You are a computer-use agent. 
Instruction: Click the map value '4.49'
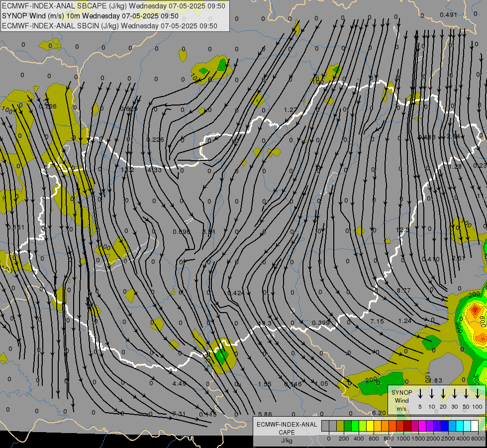(x=180, y=384)
